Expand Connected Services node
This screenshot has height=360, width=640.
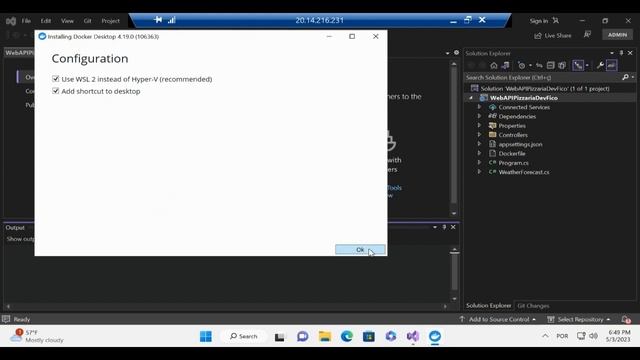pyautogui.click(x=480, y=107)
